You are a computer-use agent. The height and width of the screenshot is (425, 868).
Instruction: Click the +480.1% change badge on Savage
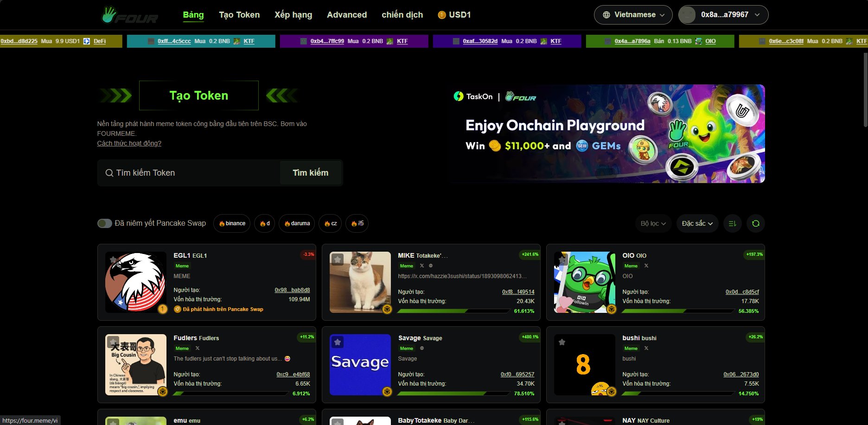point(530,337)
